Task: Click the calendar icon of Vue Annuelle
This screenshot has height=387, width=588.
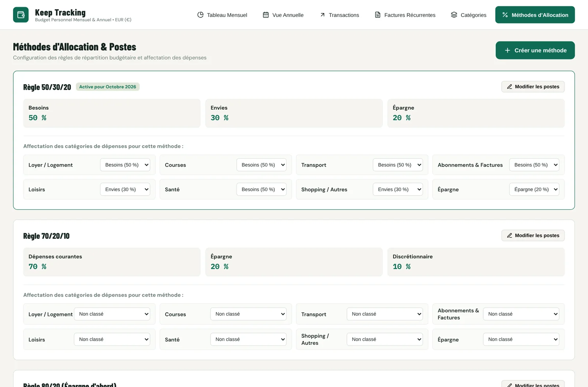Action: click(x=266, y=15)
